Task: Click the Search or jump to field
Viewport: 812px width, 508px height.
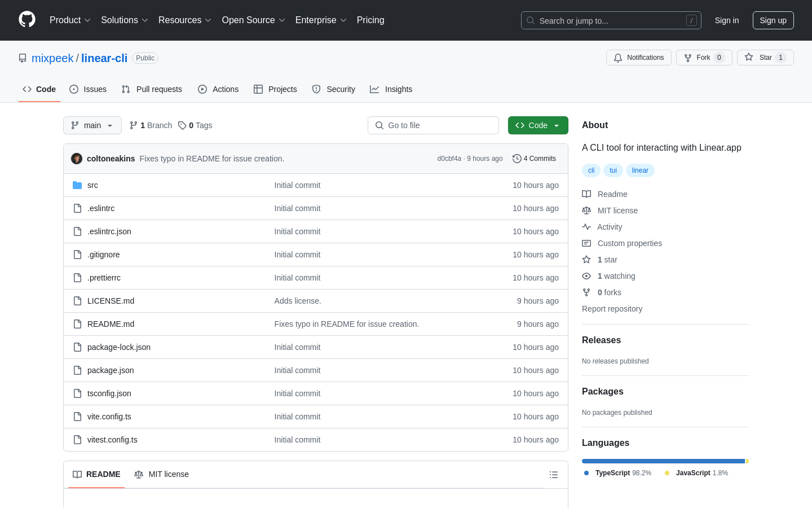Action: [611, 20]
